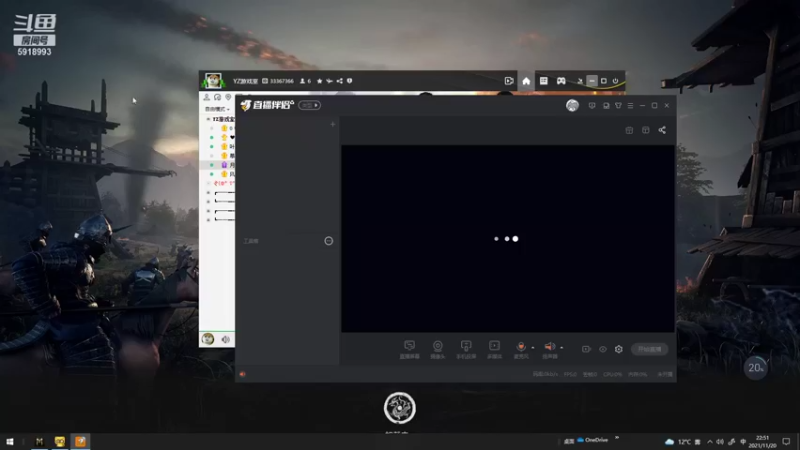This screenshot has width=800, height=450.
Task: Click the headset icon in YY panel toolbar
Action: coord(217,97)
